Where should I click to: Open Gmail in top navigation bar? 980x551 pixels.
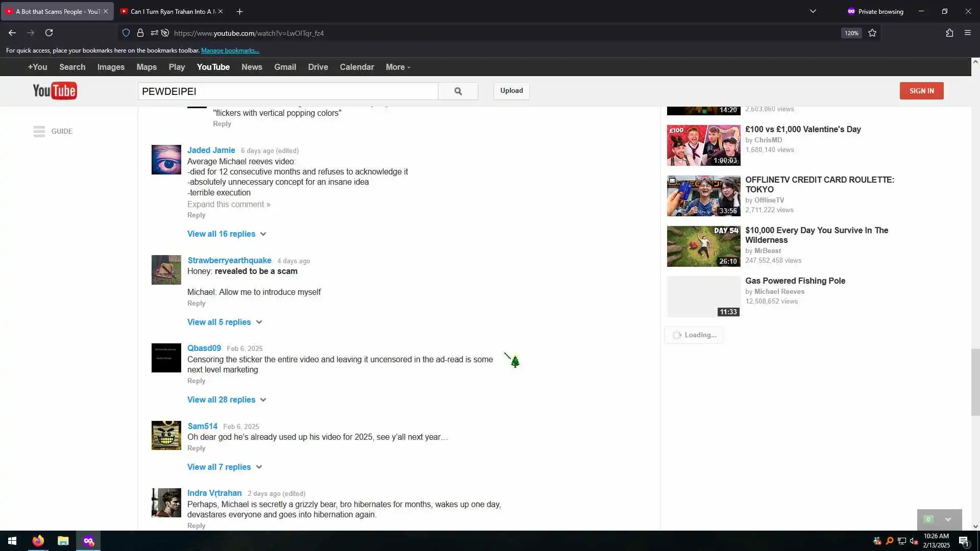coord(285,67)
